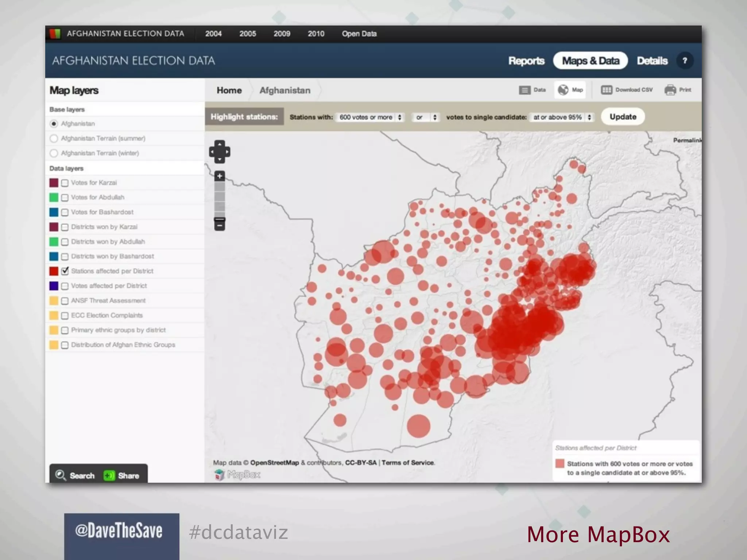Open the 2005 election menu
Screen dimensions: 747x560
[x=248, y=34]
